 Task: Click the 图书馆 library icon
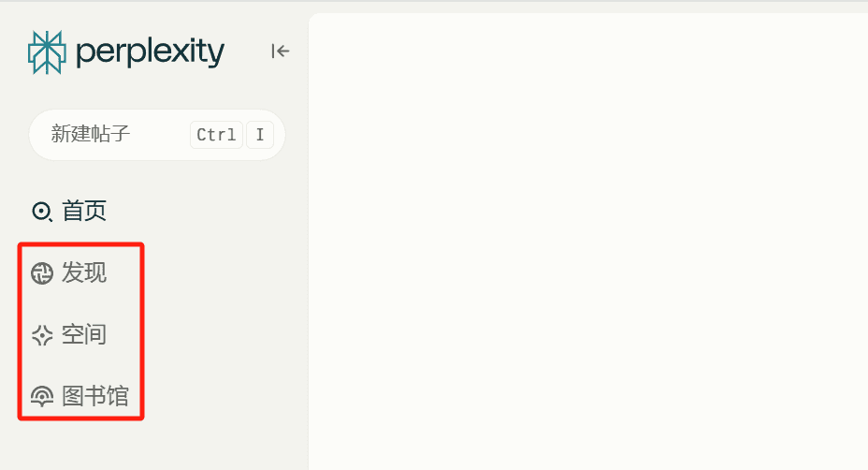[x=42, y=397]
